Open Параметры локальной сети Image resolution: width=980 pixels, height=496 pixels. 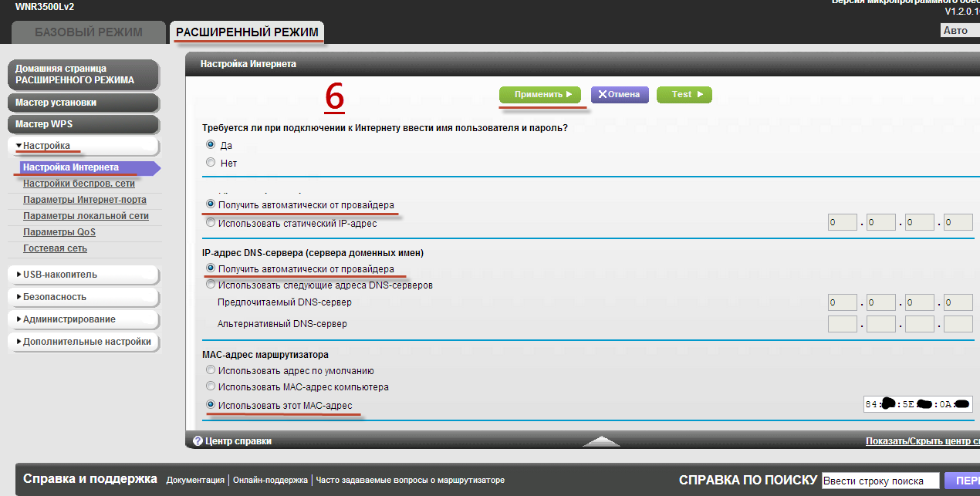pos(86,216)
